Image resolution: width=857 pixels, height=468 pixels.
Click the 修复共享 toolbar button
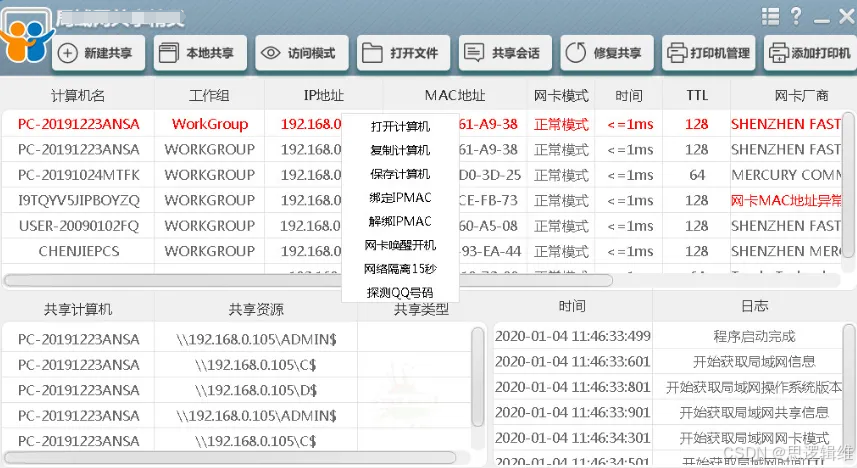607,53
